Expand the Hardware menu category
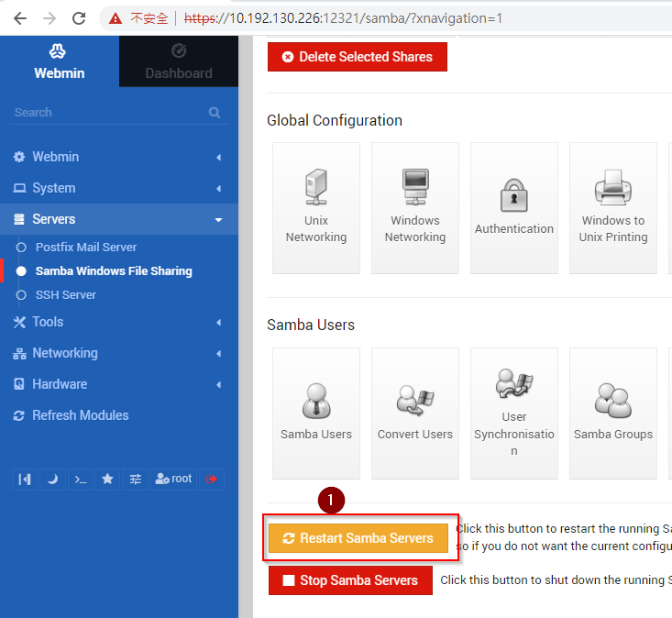Viewport: 672px width, 618px height. pyautogui.click(x=119, y=384)
